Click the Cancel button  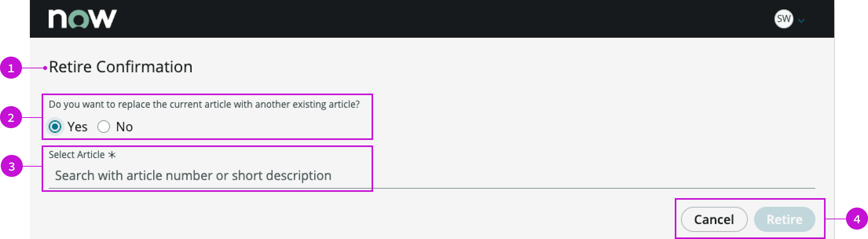click(714, 219)
